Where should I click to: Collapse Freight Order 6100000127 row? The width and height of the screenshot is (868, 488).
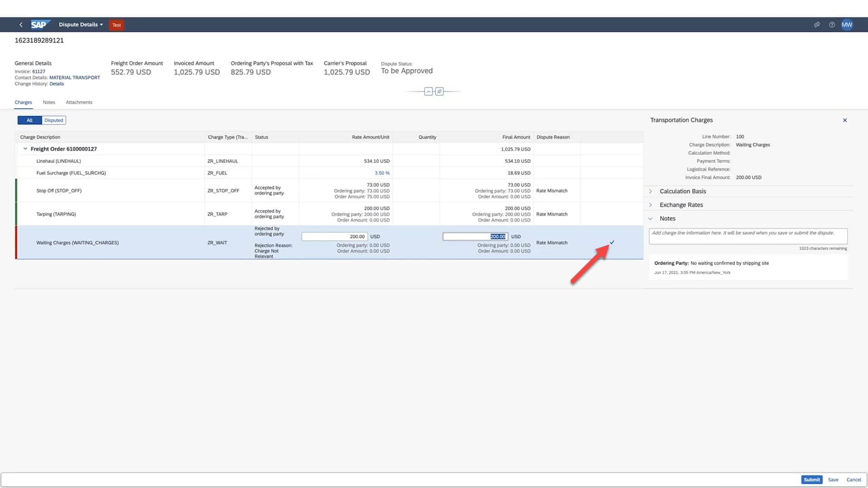pyautogui.click(x=25, y=149)
